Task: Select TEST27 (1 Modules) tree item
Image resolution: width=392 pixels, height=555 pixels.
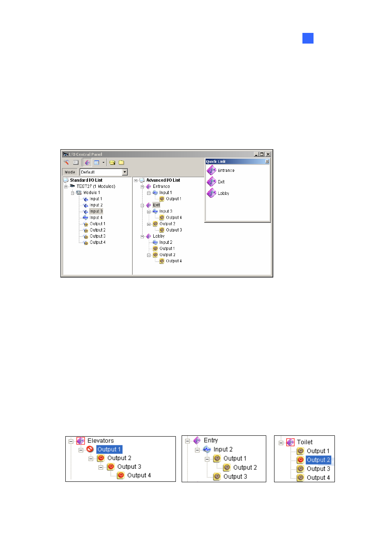Action: click(x=96, y=186)
